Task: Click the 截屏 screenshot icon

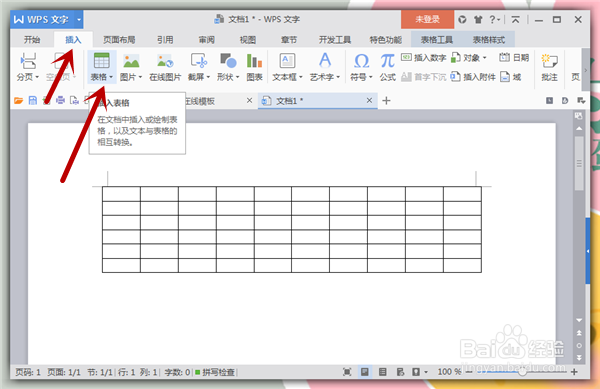Action: tap(199, 61)
